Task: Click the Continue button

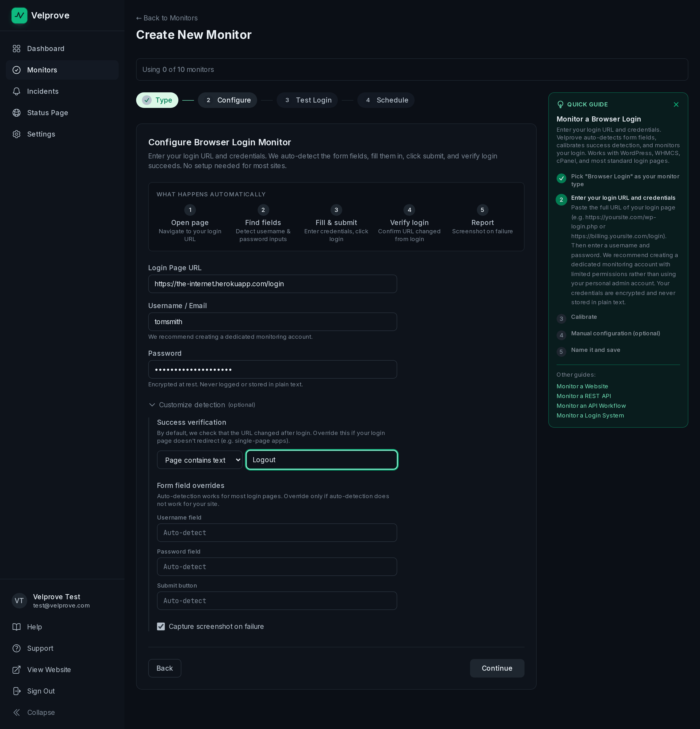Action: [497, 668]
